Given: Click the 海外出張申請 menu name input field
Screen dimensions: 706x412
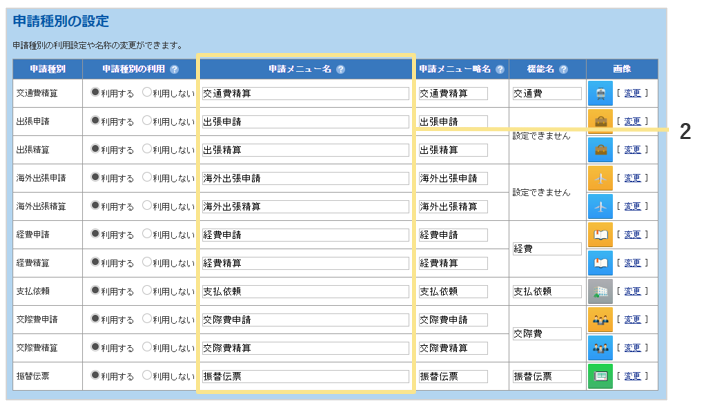Looking at the screenshot, I should tap(305, 178).
